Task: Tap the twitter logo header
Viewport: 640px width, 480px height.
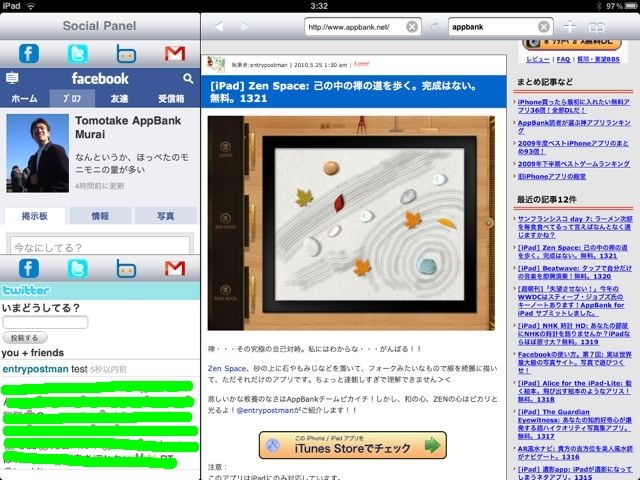Action: click(x=26, y=290)
